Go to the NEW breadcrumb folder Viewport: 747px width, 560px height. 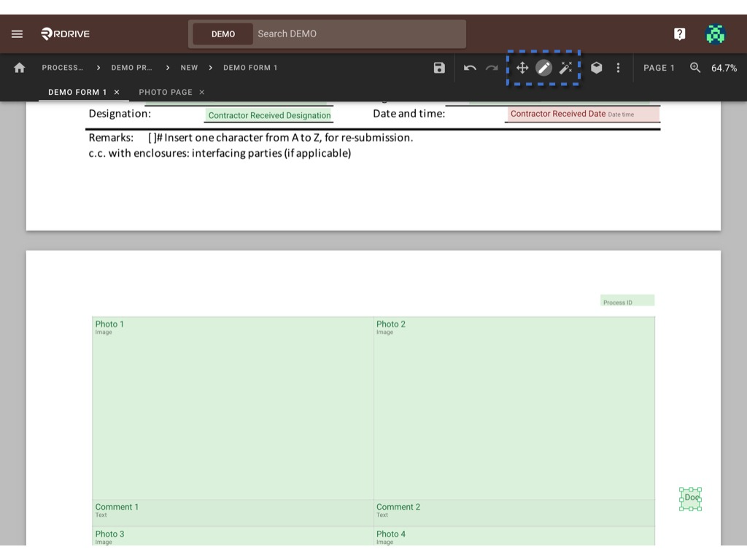[189, 68]
